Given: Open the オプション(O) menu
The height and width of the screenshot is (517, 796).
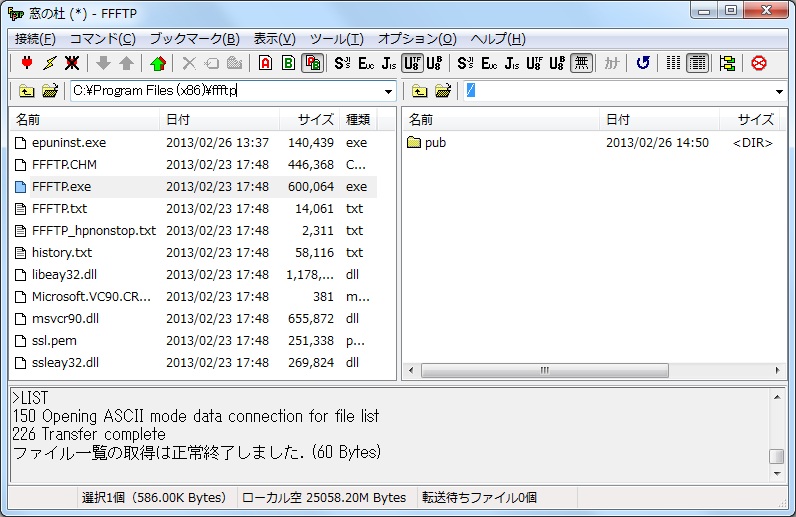Looking at the screenshot, I should pyautogui.click(x=417, y=39).
